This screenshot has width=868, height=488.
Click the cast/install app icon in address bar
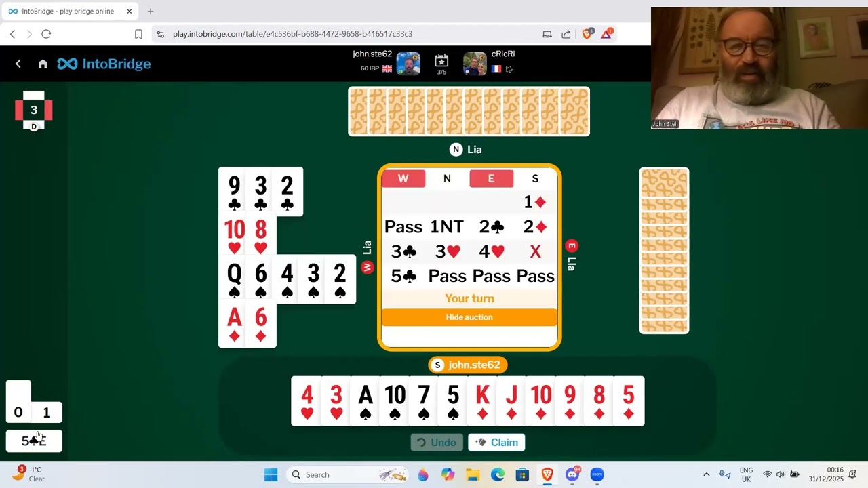point(547,34)
